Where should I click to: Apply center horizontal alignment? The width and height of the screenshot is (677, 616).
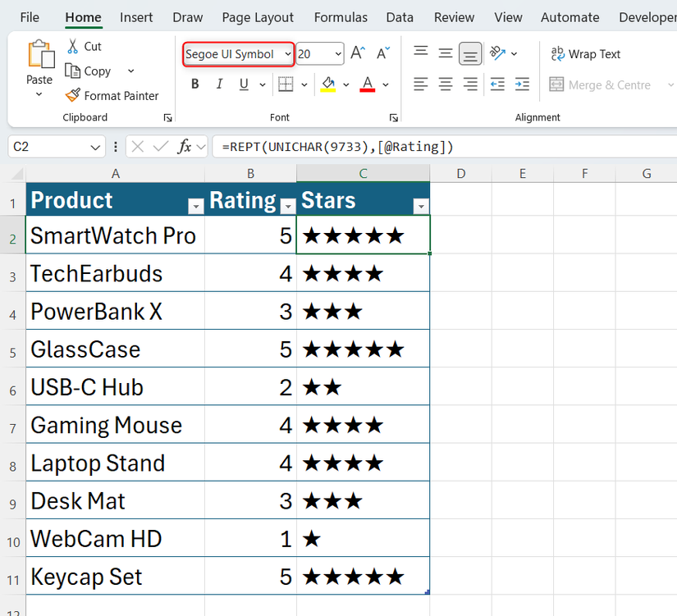pos(446,84)
